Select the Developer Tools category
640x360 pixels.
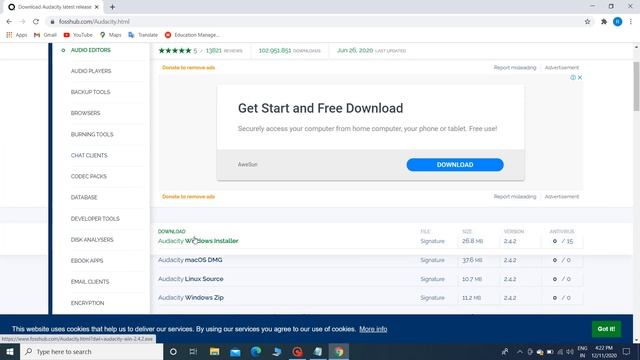95,219
